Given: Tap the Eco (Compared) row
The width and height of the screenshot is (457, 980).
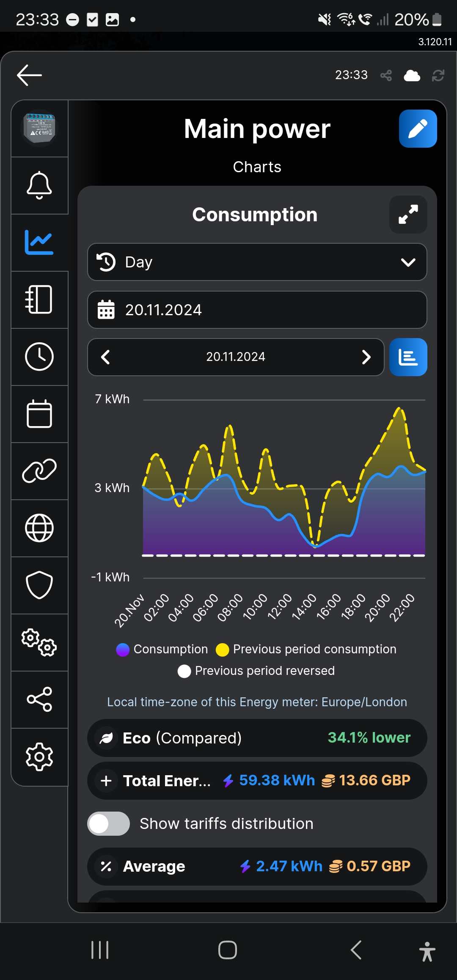Looking at the screenshot, I should point(257,738).
